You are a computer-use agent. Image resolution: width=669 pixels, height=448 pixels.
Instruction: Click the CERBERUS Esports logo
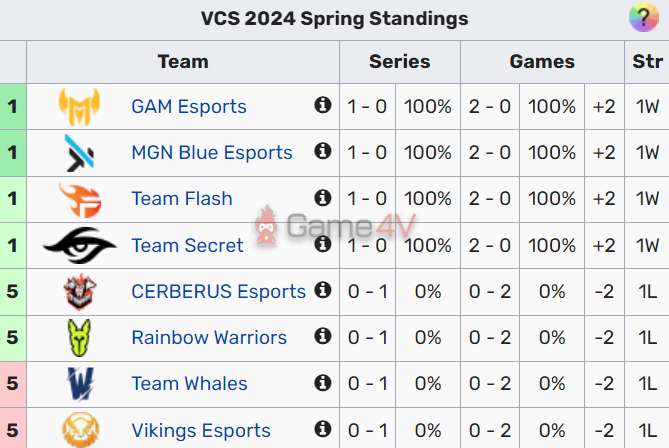[x=78, y=291]
